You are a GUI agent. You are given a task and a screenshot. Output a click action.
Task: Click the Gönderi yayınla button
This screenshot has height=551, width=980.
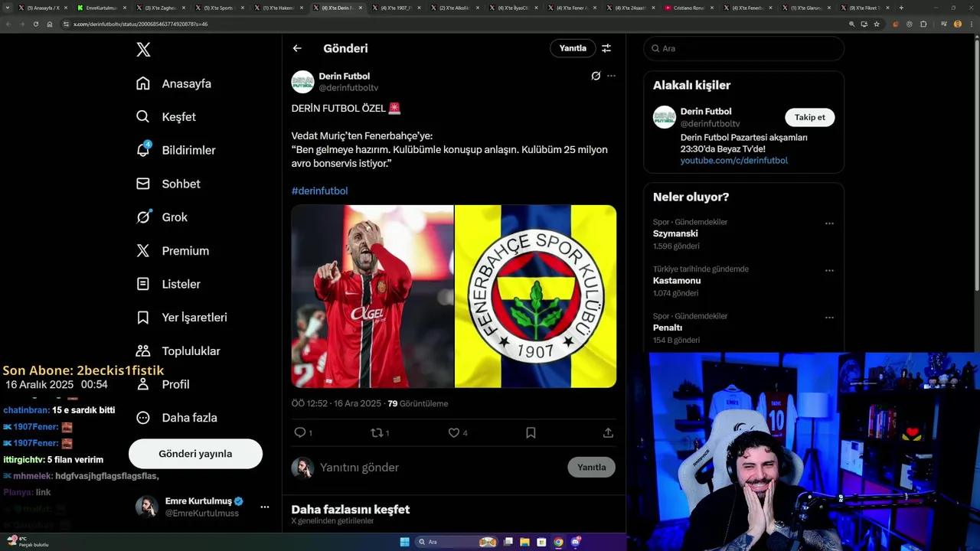195,454
